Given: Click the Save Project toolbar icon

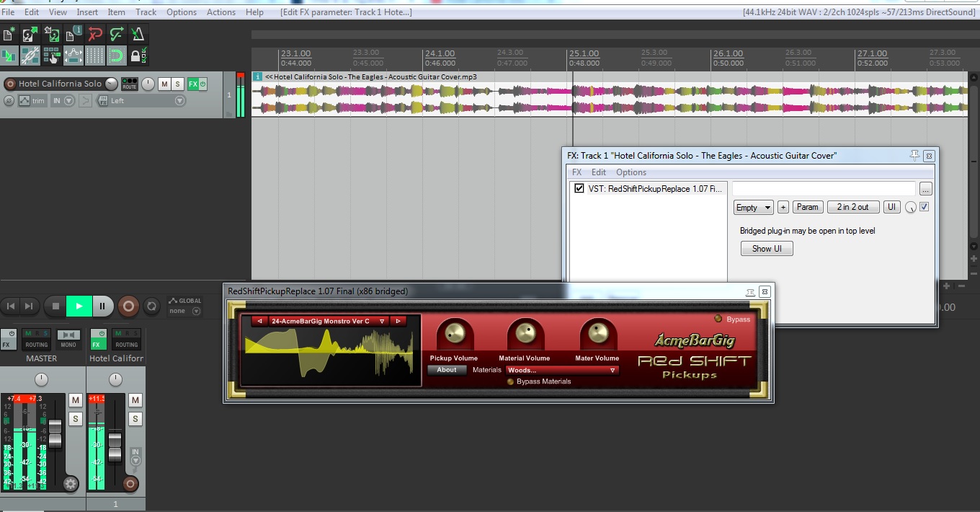Looking at the screenshot, I should click(52, 34).
